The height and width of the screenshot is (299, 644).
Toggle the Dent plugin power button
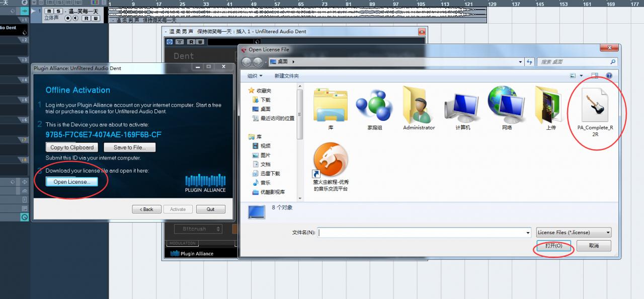point(170,42)
